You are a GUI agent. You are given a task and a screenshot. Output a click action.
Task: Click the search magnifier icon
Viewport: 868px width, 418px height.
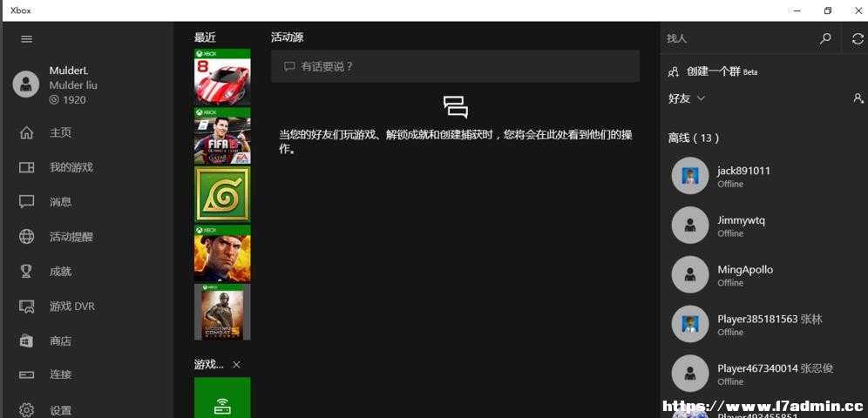825,38
